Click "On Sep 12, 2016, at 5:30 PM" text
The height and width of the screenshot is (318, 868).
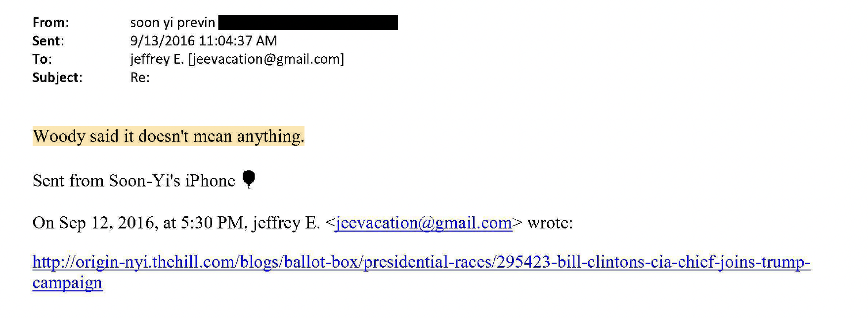(137, 223)
